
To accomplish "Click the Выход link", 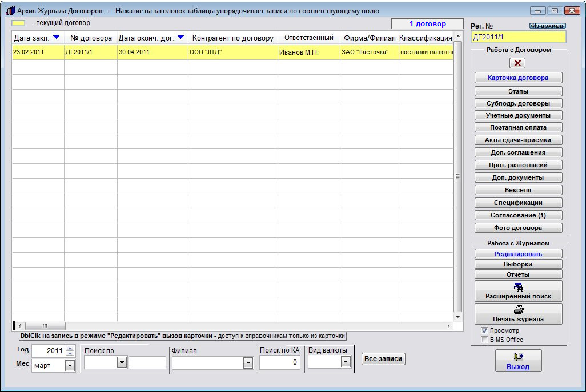I will tap(518, 367).
